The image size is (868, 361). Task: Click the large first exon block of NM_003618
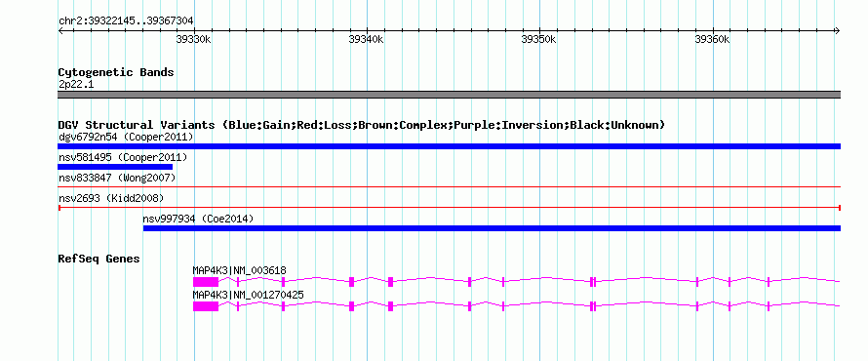coord(206,282)
